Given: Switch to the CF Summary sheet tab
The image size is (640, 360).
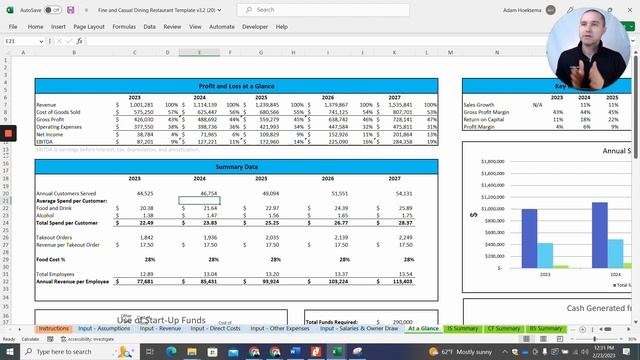Looking at the screenshot, I should 504,329.
